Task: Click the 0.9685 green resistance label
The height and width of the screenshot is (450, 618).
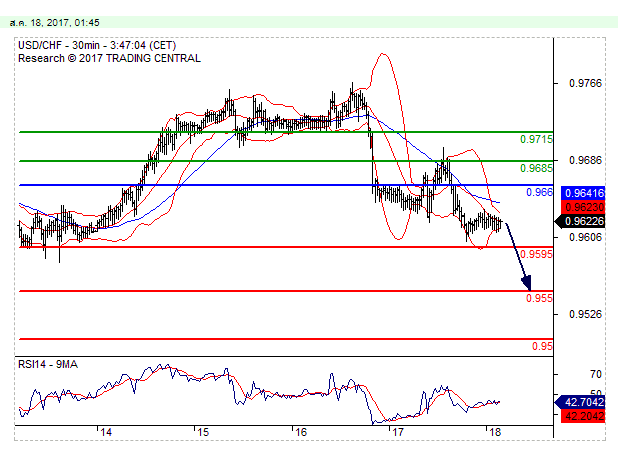Action: click(x=536, y=168)
